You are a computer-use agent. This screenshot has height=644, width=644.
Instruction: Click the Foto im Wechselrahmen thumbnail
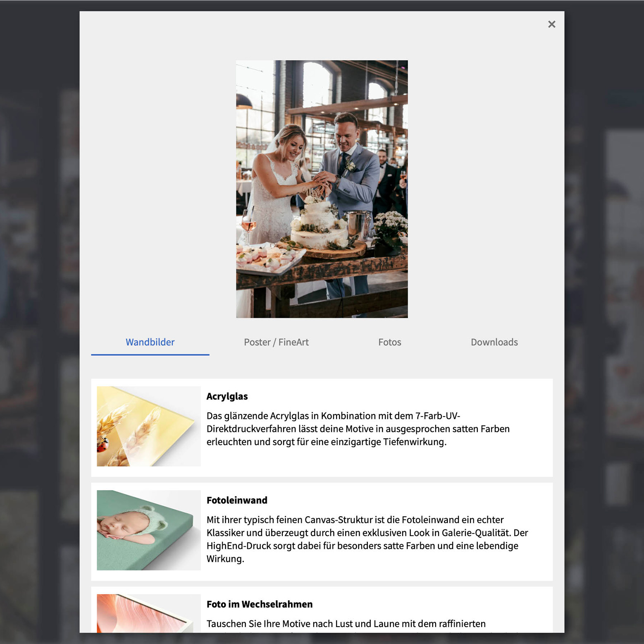(149, 613)
